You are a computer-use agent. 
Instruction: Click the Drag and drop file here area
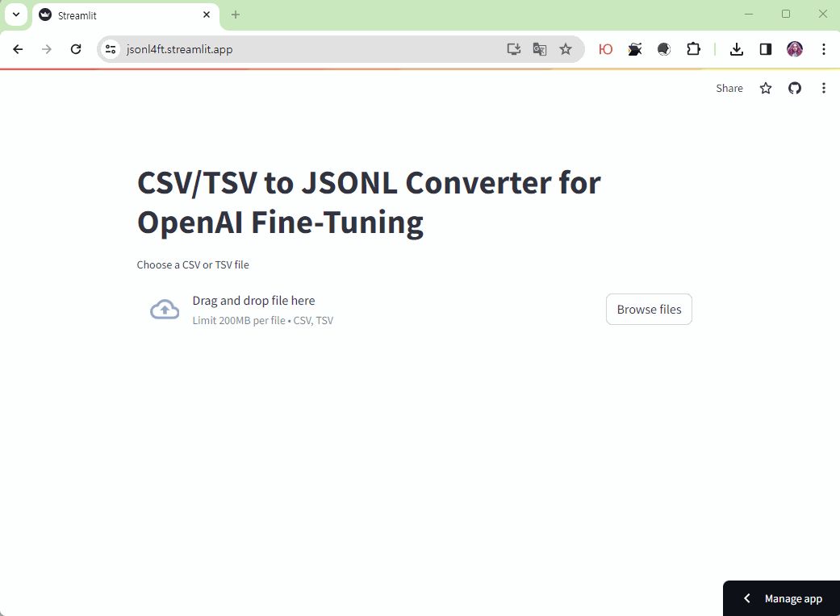(253, 300)
